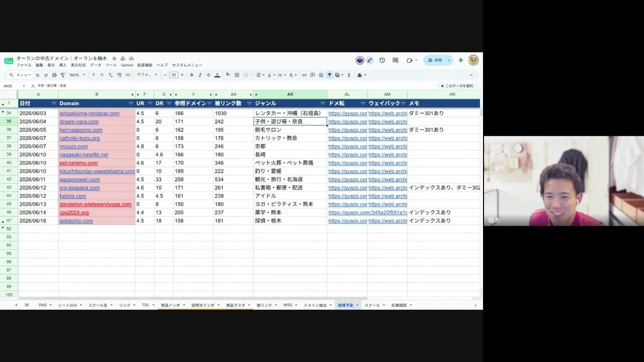Screen dimensions: 644x362
Task: Click the print icon
Action: pos(54,75)
